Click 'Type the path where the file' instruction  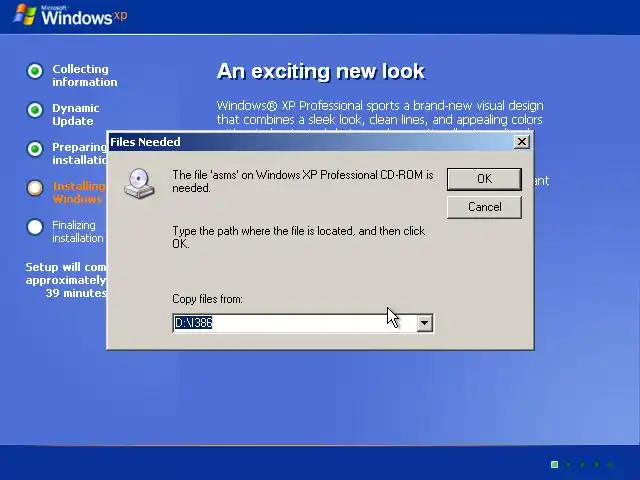tap(298, 237)
